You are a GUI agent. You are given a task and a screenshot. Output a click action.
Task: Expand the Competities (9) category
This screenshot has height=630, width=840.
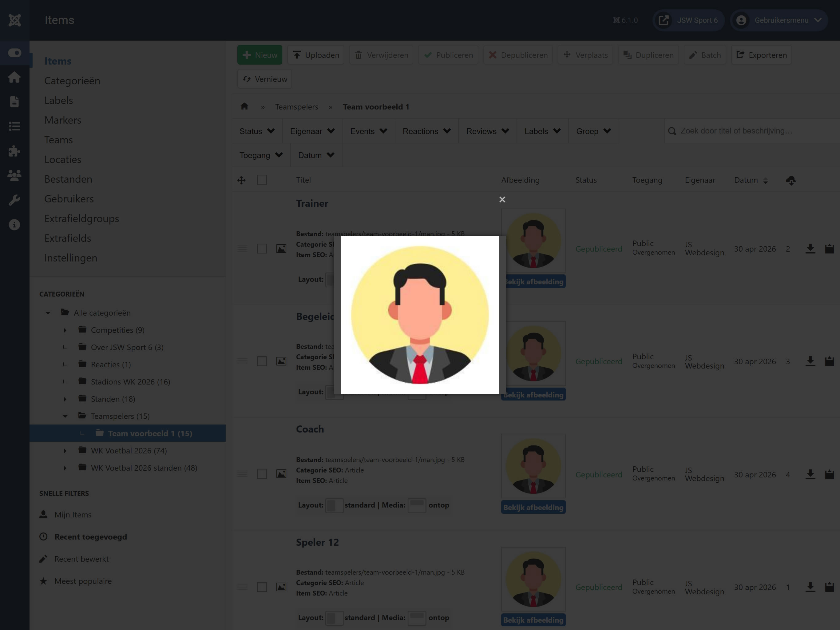tap(65, 330)
